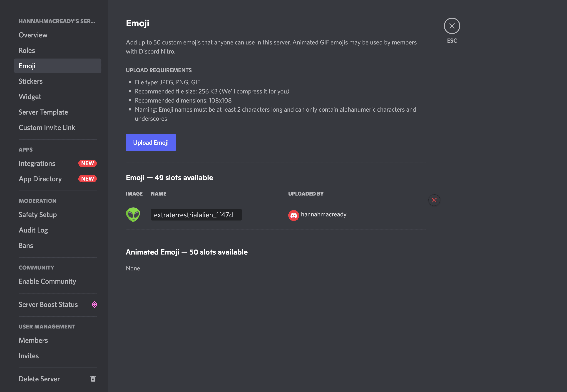Click the alien emoji icon in emoji list
567x392 pixels.
(133, 214)
